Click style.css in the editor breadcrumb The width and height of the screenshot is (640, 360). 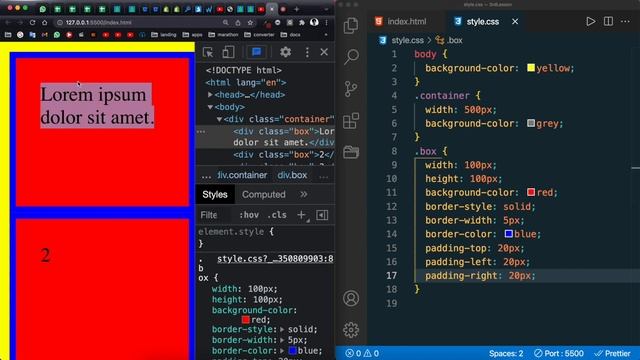tap(407, 40)
